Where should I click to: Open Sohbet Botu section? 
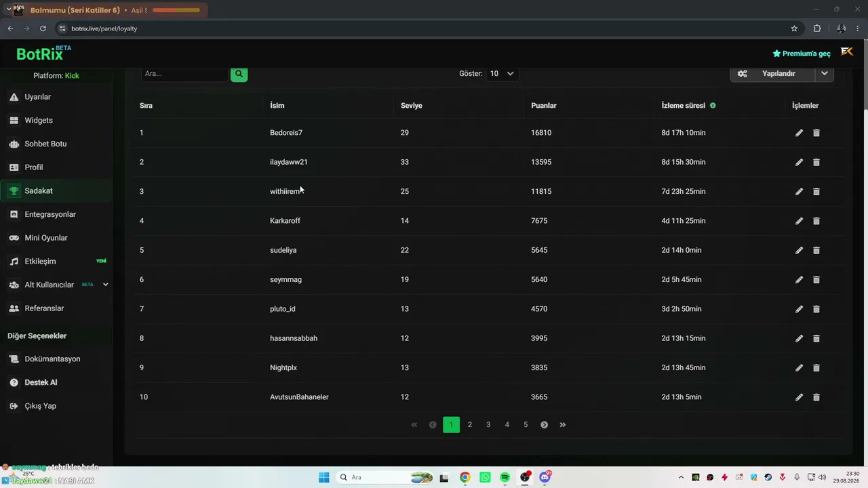(x=57, y=144)
